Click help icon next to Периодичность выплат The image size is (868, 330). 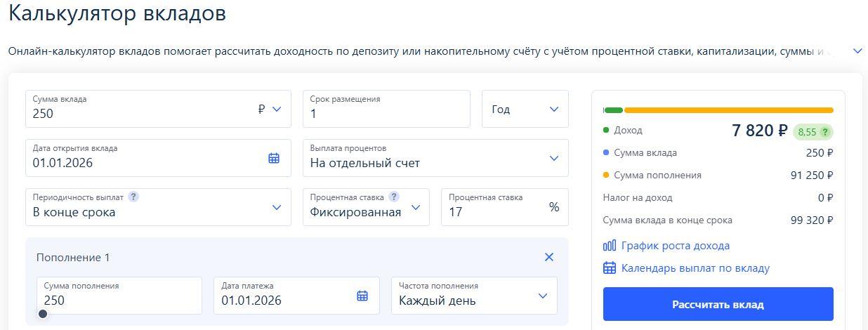133,197
